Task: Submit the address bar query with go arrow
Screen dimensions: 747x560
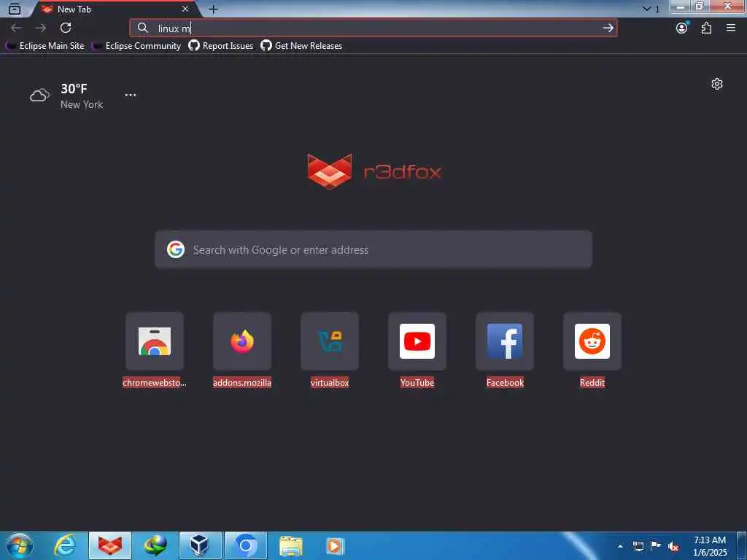Action: coord(608,28)
